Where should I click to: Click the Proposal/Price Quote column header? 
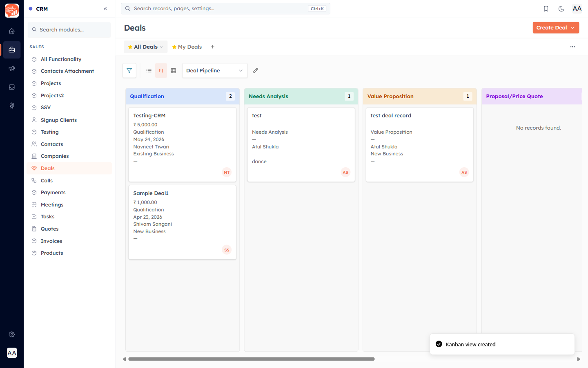pyautogui.click(x=532, y=96)
